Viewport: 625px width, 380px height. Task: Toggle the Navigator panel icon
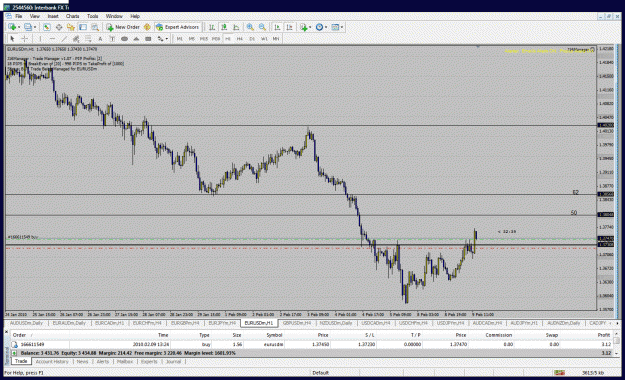click(x=71, y=27)
